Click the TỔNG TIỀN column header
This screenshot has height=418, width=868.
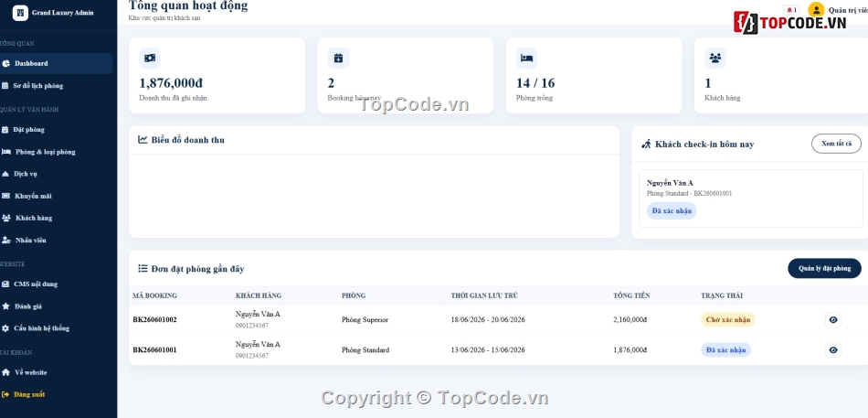[x=631, y=295]
